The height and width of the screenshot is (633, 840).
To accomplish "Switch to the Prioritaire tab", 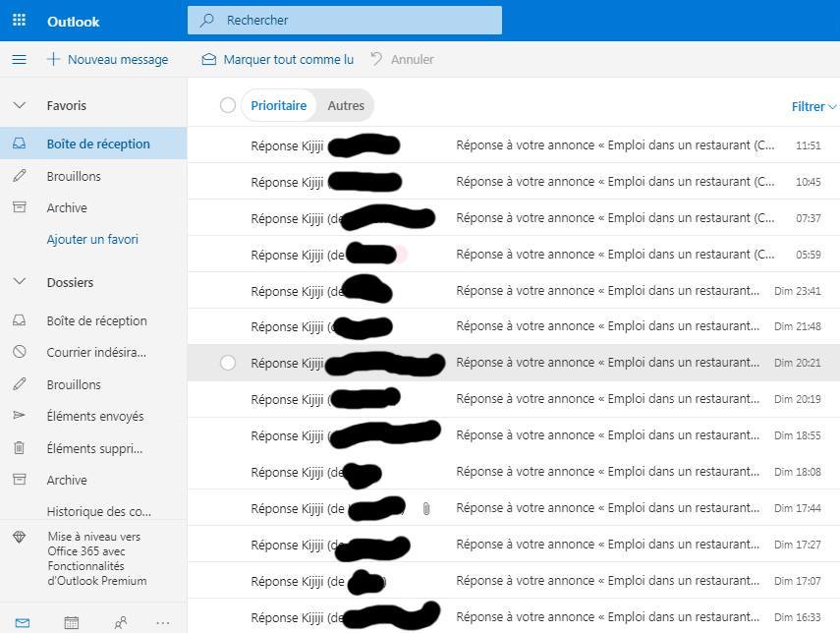I will [x=279, y=105].
